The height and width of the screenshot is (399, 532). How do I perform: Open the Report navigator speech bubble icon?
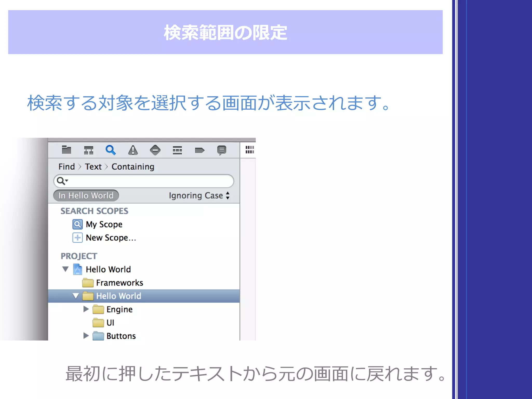tap(222, 150)
